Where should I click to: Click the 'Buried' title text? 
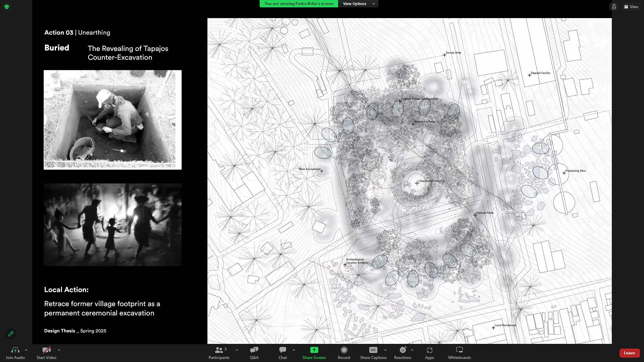coord(57,48)
